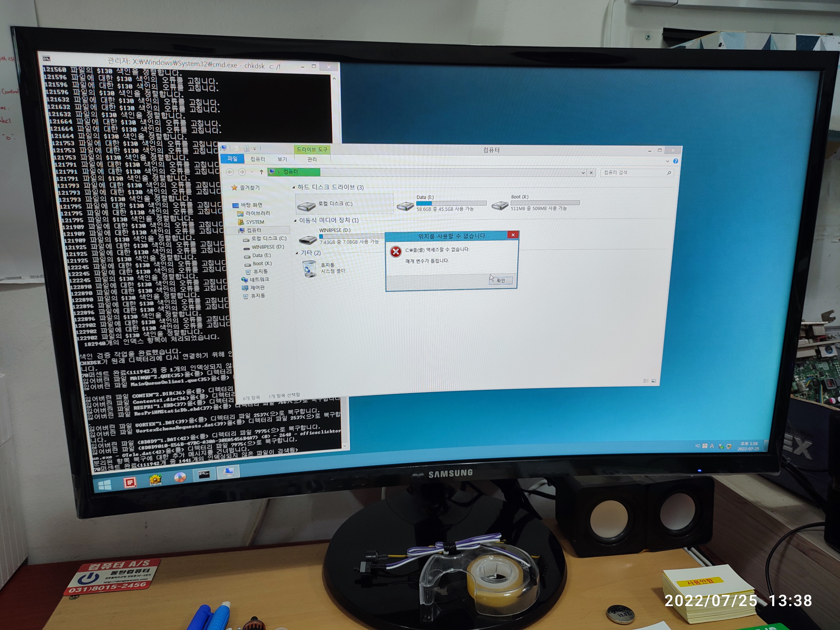840x630 pixels.
Task: Close the error dialog with red X
Action: 513,235
